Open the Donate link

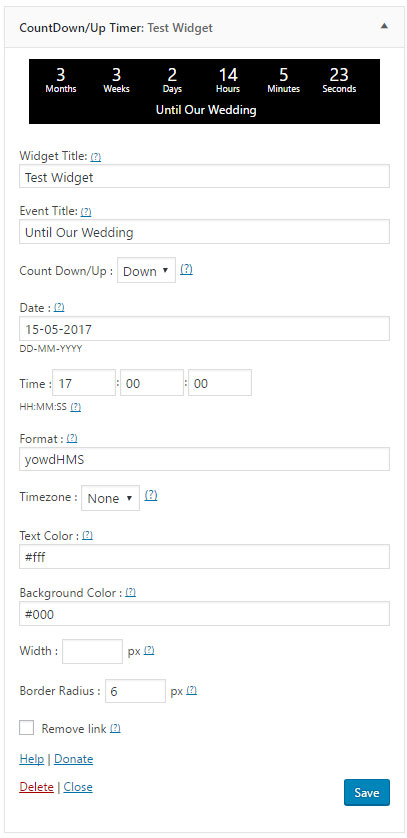click(x=74, y=759)
